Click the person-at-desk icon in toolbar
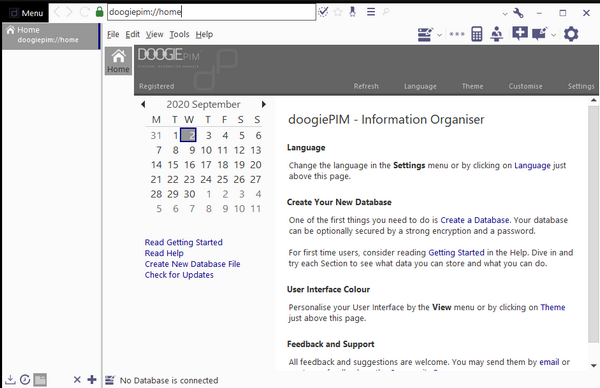This screenshot has width=600, height=388. [497, 34]
